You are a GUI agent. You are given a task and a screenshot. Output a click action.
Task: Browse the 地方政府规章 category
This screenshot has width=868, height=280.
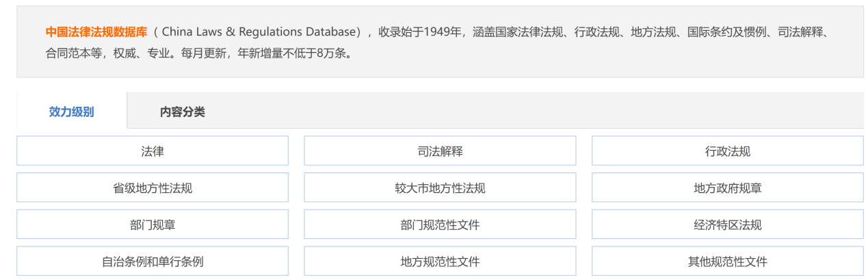727,188
